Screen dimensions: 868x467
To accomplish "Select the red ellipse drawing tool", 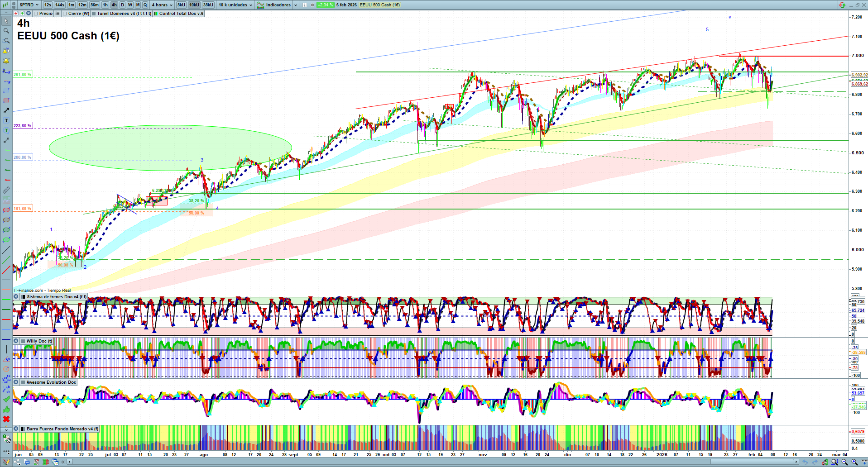I will [x=6, y=210].
